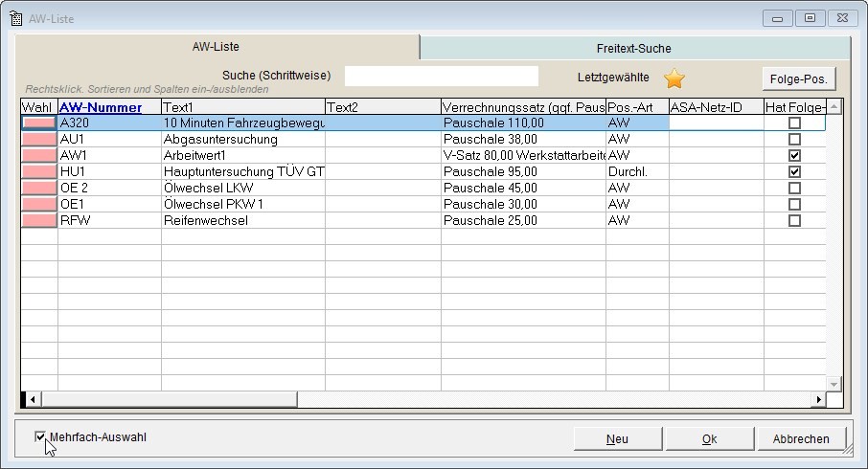
Task: Check Hat Folge box for A320 row
Action: pos(794,123)
